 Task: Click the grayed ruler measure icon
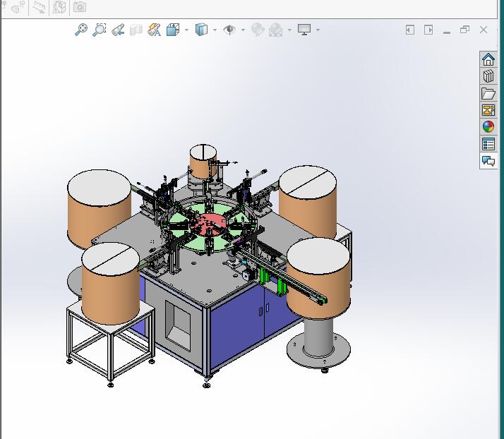(x=39, y=7)
